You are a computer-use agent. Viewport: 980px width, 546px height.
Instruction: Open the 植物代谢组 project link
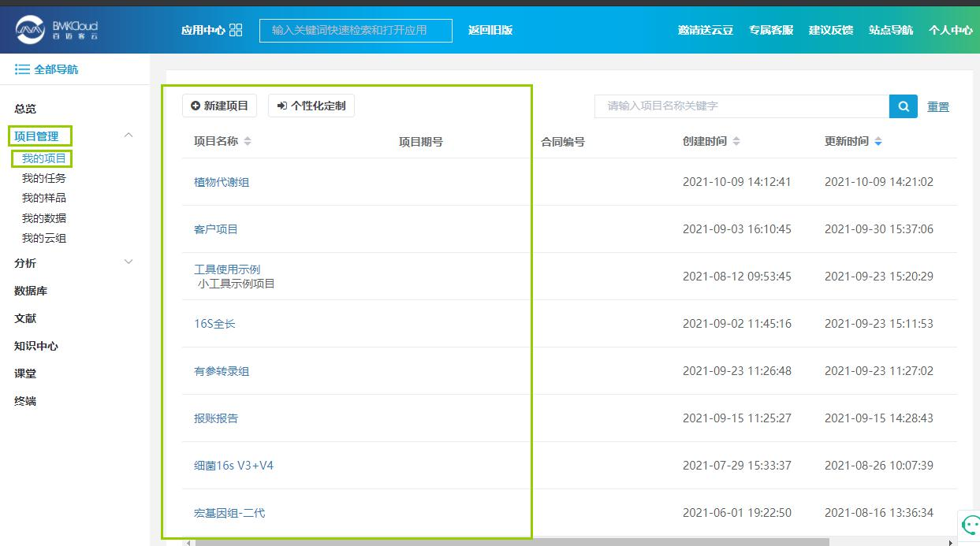coord(222,182)
